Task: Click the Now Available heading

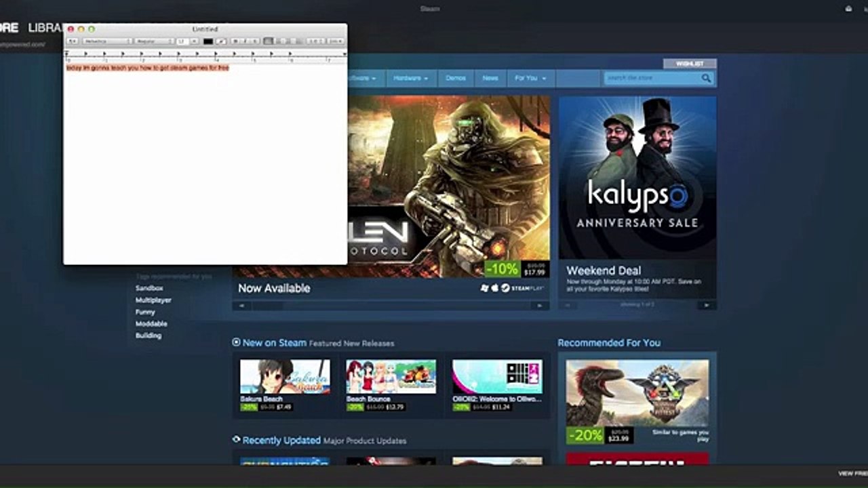Action: coord(274,288)
